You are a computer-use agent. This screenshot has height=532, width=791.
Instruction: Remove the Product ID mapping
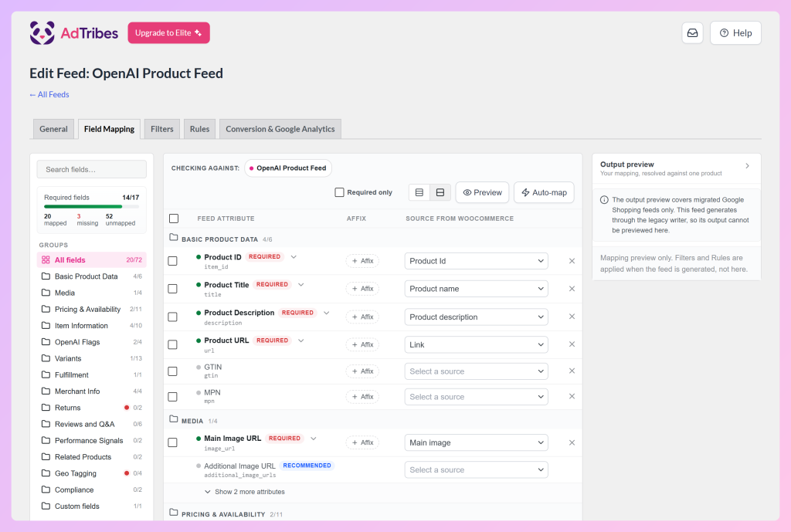(572, 261)
